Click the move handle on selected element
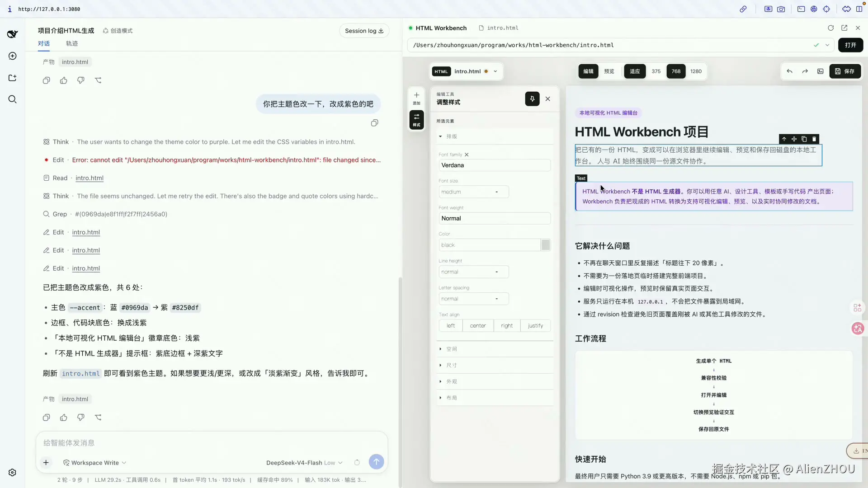Screen dimensions: 868x488 [794, 139]
